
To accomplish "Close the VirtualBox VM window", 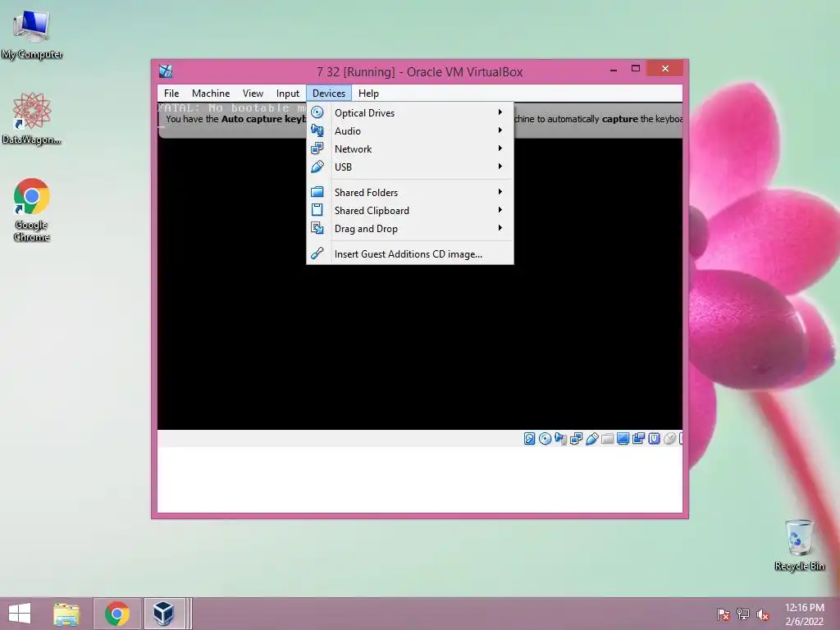I will tap(664, 68).
